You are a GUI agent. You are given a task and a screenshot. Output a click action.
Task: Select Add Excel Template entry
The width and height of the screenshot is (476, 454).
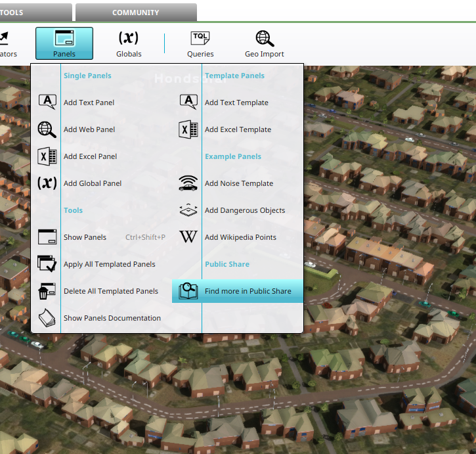pos(238,129)
